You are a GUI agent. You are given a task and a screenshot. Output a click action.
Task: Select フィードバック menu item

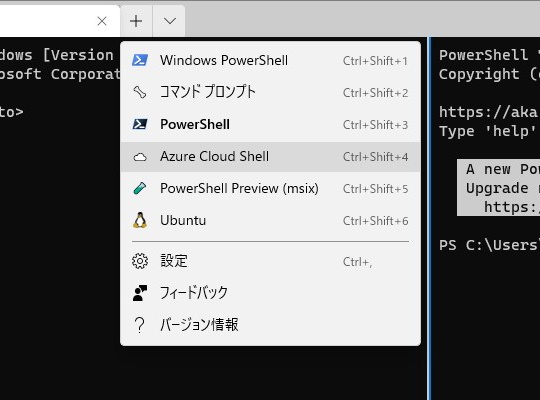[270, 293]
